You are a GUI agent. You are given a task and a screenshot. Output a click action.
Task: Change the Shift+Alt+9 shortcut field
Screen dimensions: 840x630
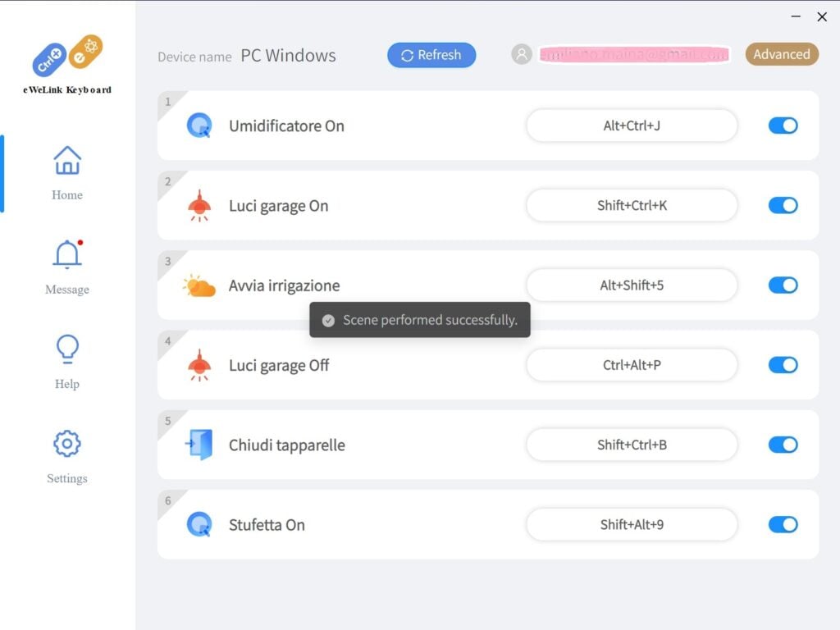tap(632, 524)
